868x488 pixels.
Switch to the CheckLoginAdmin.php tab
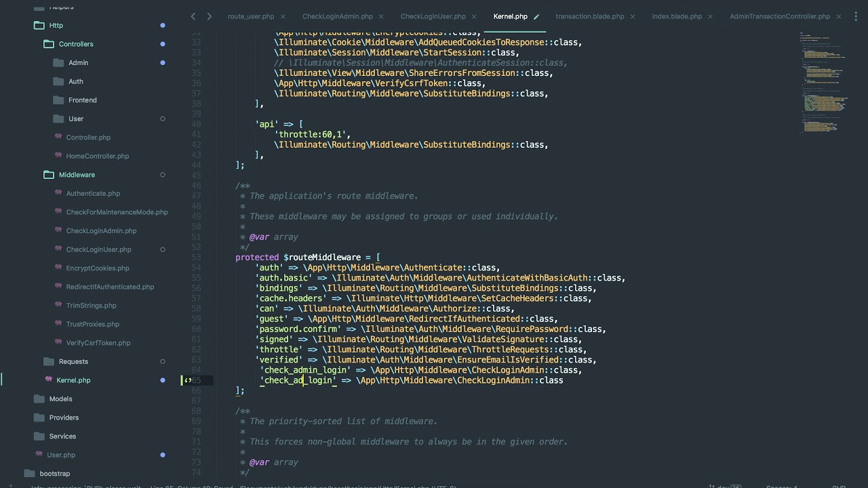[x=337, y=16]
